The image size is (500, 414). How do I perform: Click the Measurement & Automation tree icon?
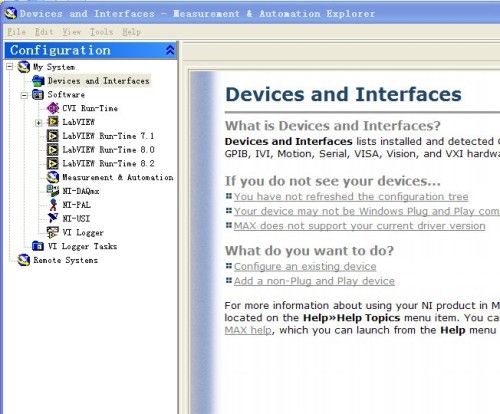click(53, 177)
